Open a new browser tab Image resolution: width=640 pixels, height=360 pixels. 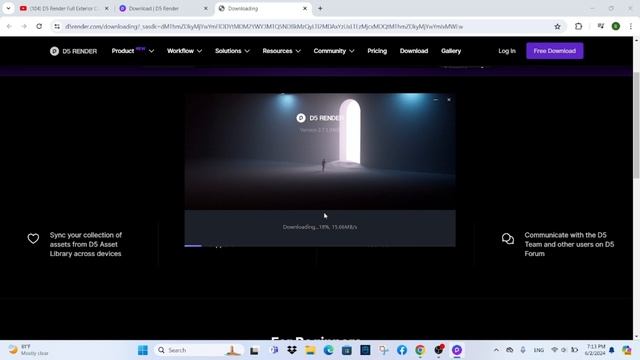pos(320,8)
